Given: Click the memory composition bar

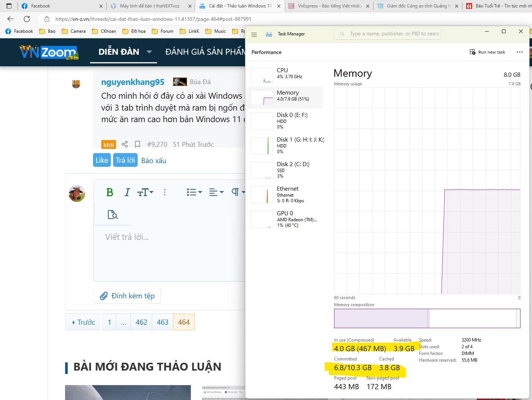Looking at the screenshot, I should click(x=427, y=318).
